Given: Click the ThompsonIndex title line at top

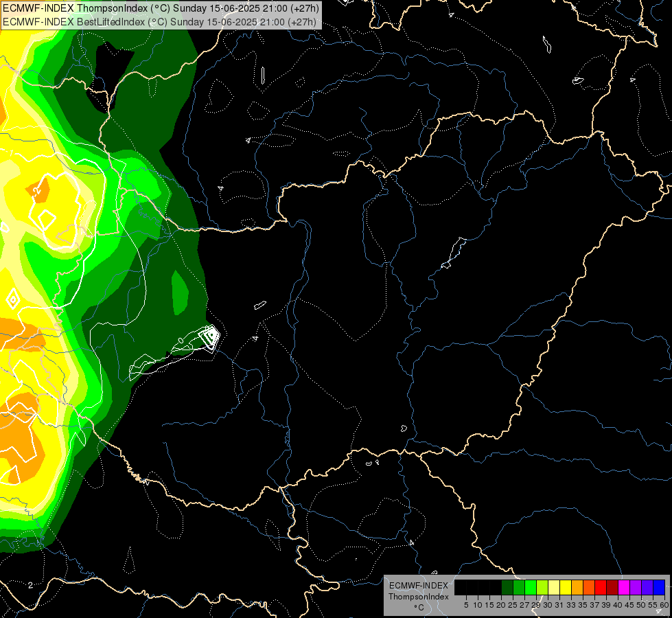Looking at the screenshot, I should pos(161,8).
